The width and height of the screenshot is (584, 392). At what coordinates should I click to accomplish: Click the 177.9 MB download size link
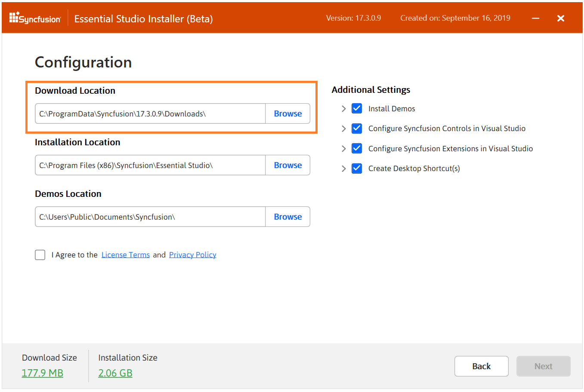43,373
